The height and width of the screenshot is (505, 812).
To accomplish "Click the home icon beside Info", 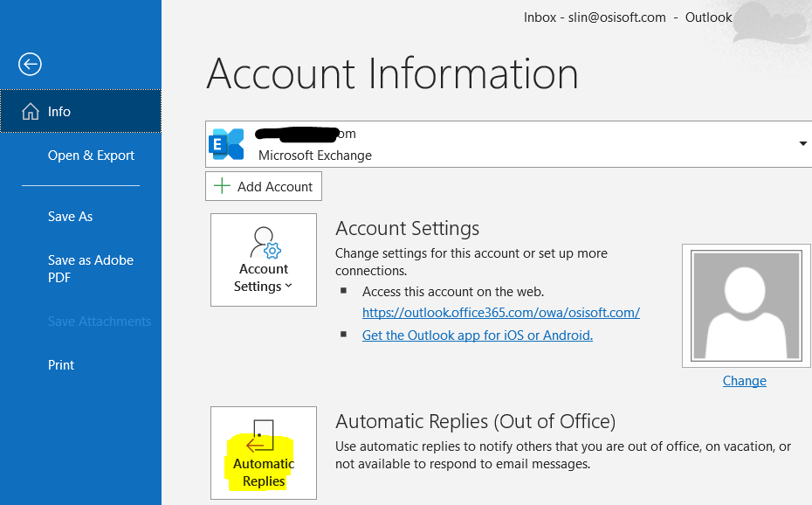I will point(31,112).
